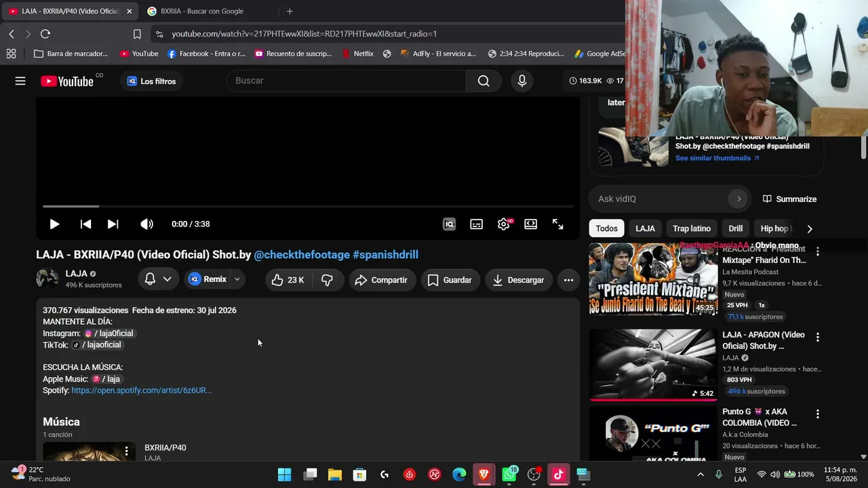Play the video with the play button

click(x=54, y=224)
